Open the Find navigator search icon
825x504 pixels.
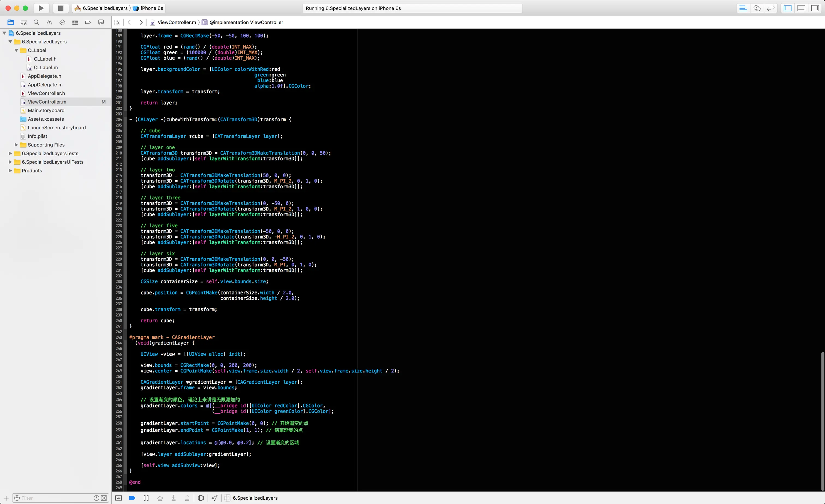(37, 22)
